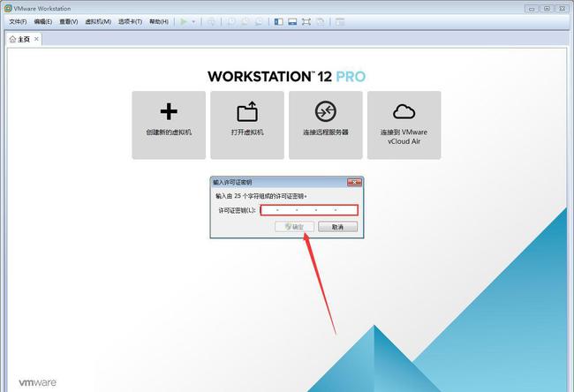Close the 输入许可证密钥 dialog

pyautogui.click(x=354, y=182)
